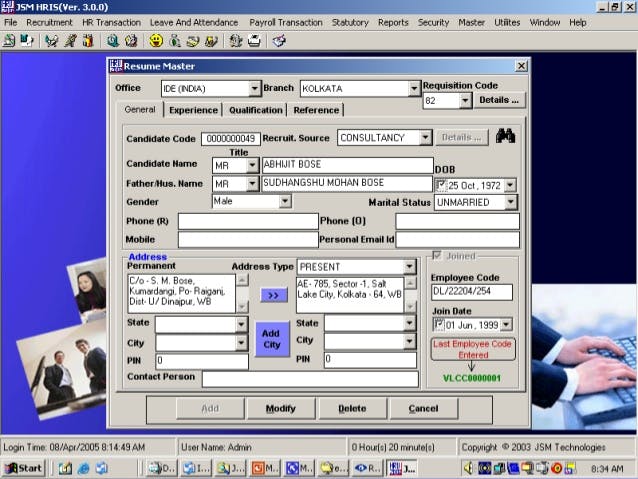Expand the Marital Status dropdown
This screenshot has width=638, height=479.
click(511, 202)
